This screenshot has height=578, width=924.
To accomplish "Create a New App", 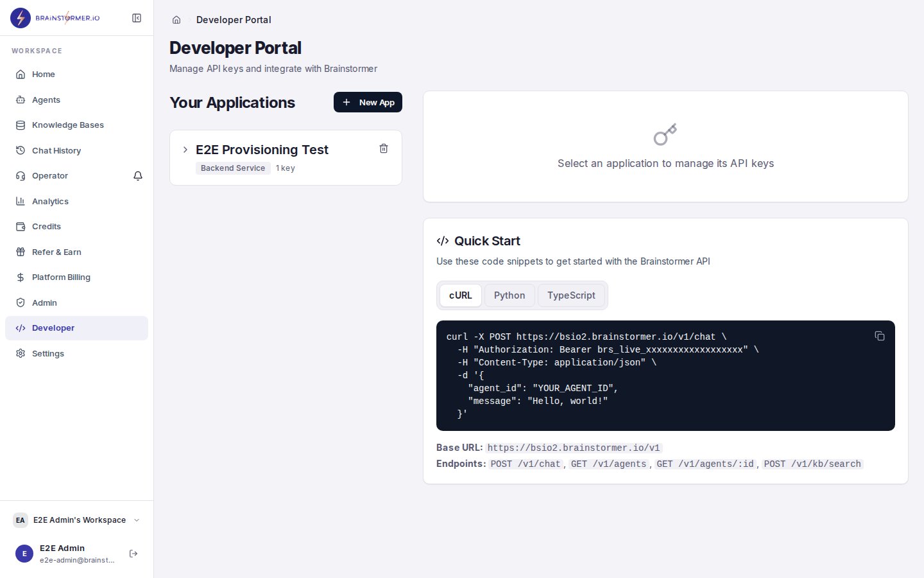I will [x=368, y=102].
